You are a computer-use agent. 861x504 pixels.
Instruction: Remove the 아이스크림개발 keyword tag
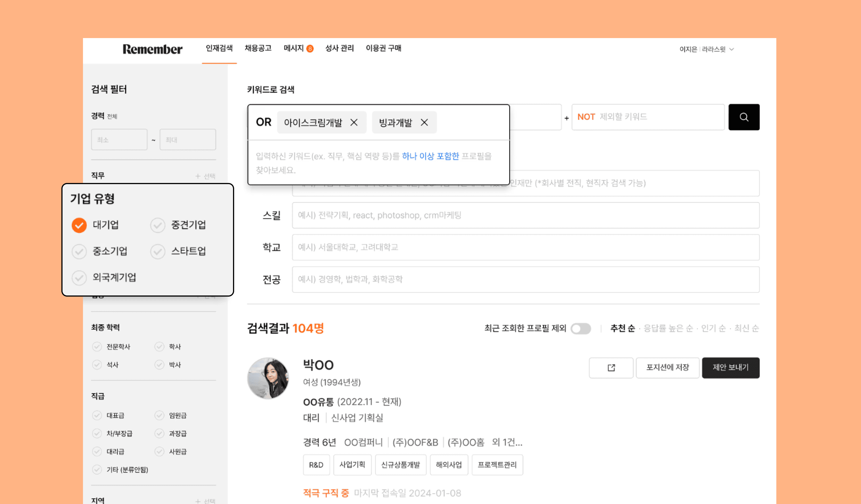click(x=354, y=122)
